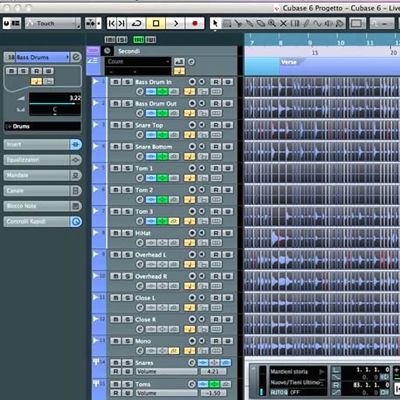This screenshot has width=400, height=400.
Task: Enable Write automation on the HiHat track
Action: (x=228, y=233)
